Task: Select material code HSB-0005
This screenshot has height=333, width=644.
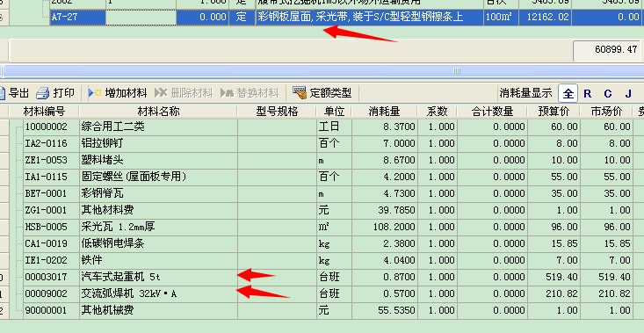Action: pos(46,227)
